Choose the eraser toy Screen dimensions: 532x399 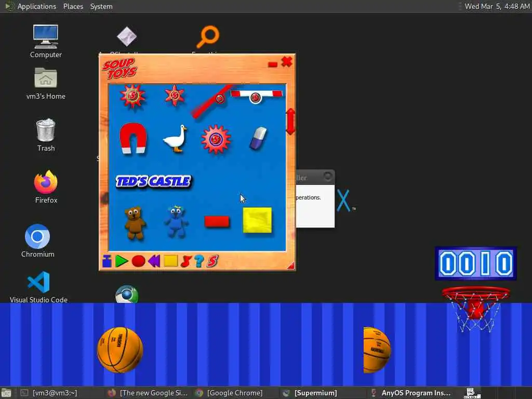(x=259, y=138)
